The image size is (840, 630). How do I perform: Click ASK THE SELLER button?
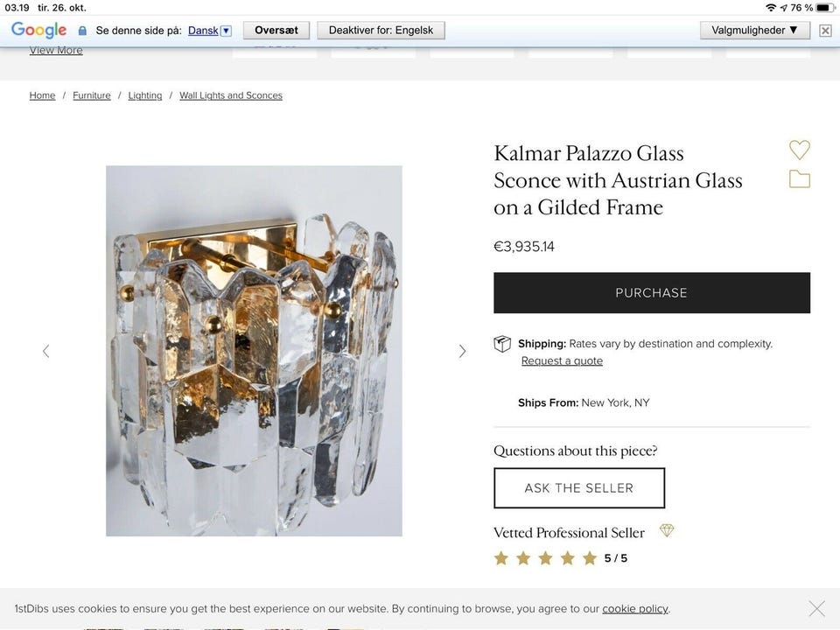click(x=578, y=488)
